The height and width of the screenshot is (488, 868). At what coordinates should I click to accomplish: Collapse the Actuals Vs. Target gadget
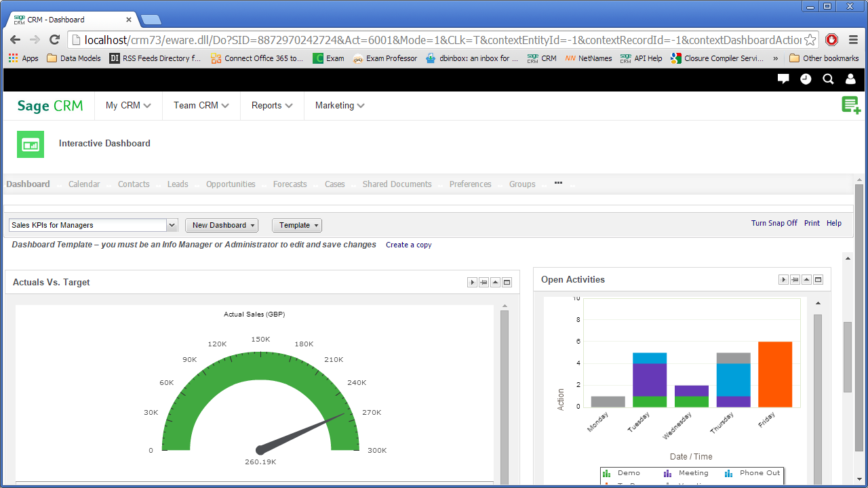495,283
